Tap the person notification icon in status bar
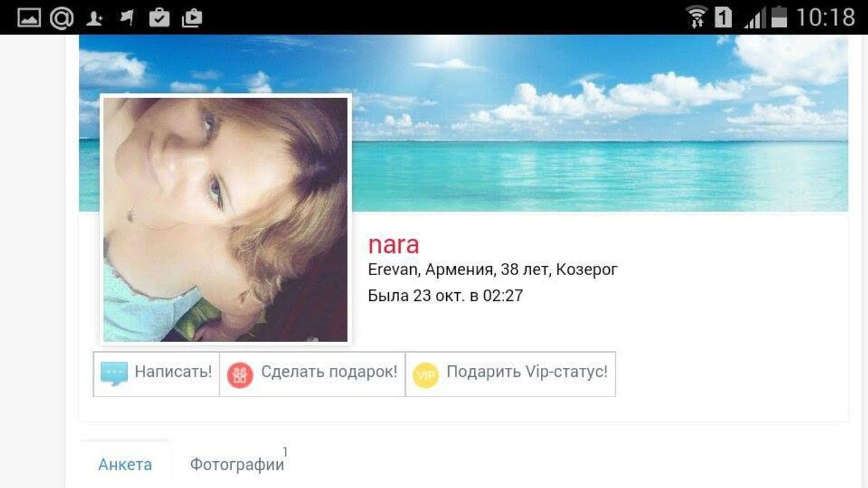This screenshot has height=488, width=868. pyautogui.click(x=94, y=18)
